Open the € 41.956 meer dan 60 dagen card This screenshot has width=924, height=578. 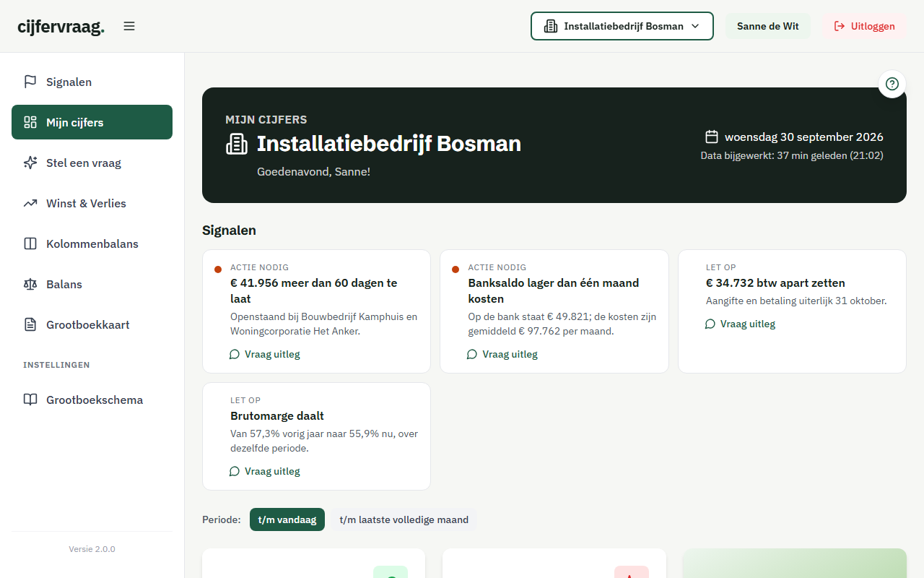316,311
